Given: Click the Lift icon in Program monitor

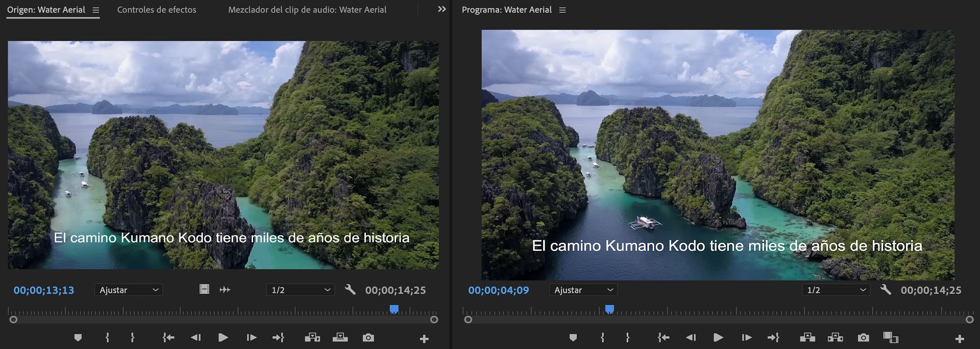Looking at the screenshot, I should point(807,338).
